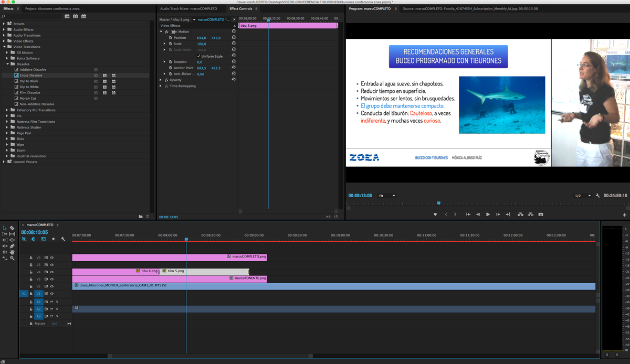Select the Rate Stretch tool
630x364 pixels.
pos(5,258)
